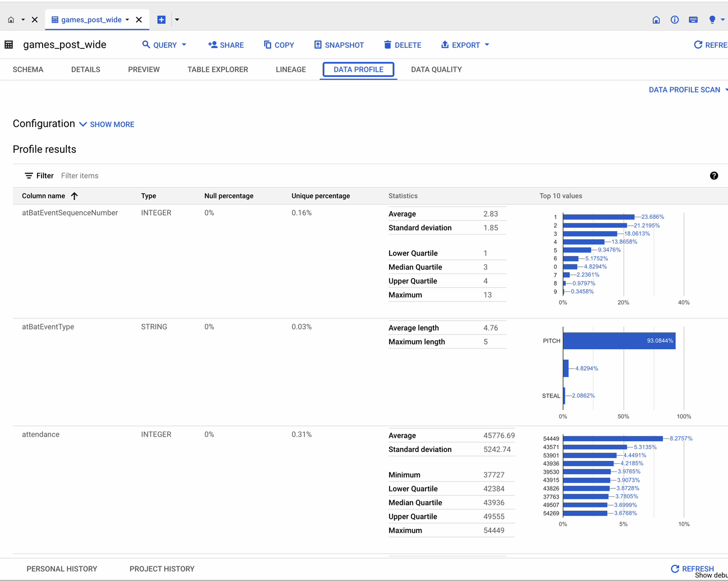The height and width of the screenshot is (581, 728).
Task: Click the PITCH bar in chart
Action: coord(619,341)
